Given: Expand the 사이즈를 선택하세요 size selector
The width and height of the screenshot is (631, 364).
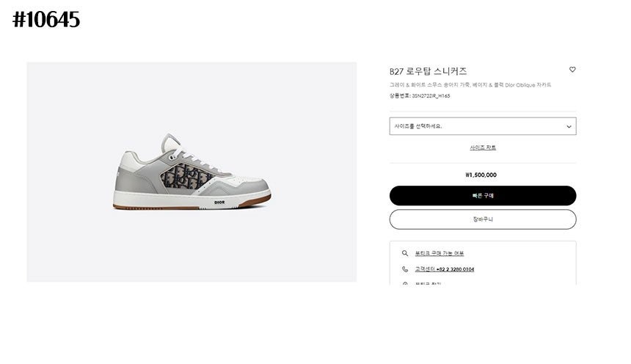Looking at the screenshot, I should click(x=483, y=126).
